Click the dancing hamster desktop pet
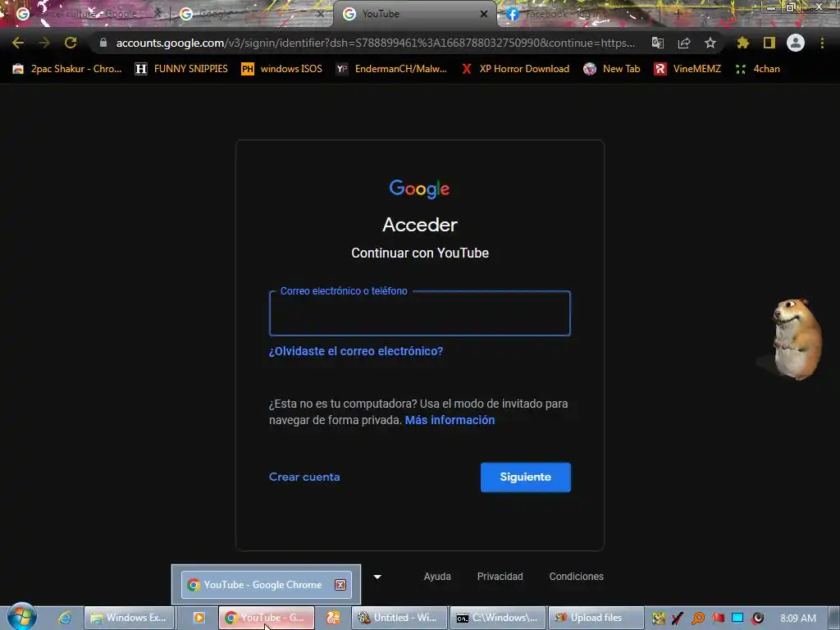Image resolution: width=840 pixels, height=630 pixels. pyautogui.click(x=796, y=339)
